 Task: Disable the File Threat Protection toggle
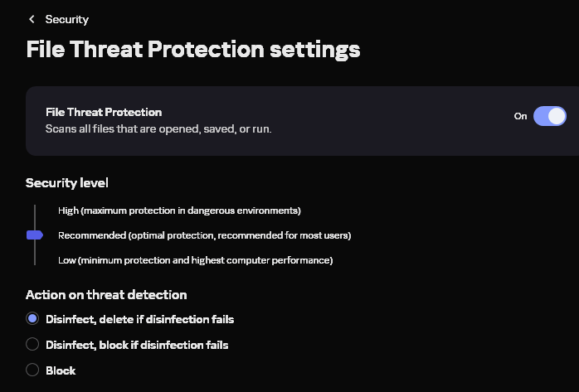[549, 116]
